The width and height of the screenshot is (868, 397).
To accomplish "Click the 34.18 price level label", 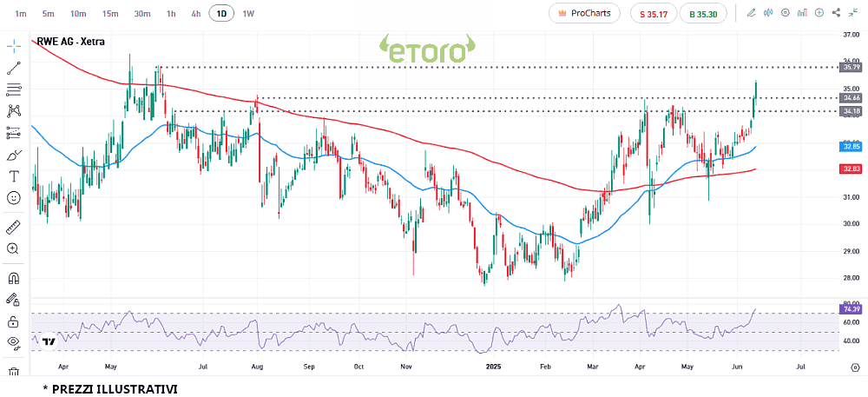I will (x=849, y=111).
